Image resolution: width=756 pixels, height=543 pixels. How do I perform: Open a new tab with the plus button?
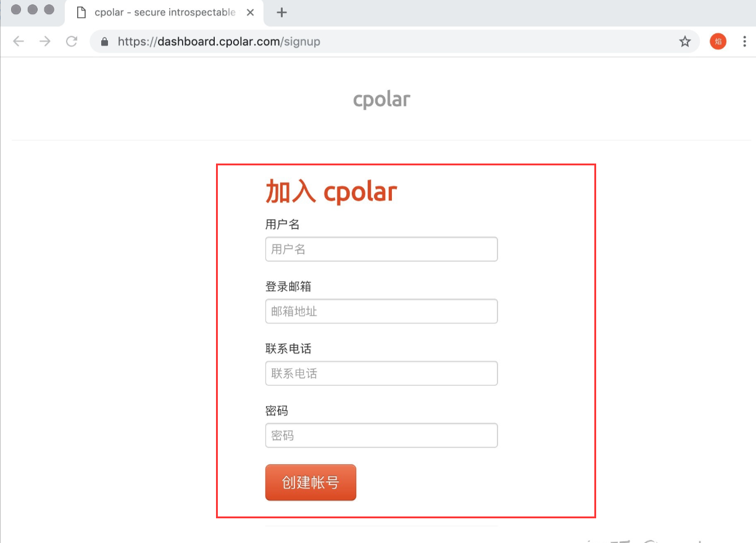point(281,12)
